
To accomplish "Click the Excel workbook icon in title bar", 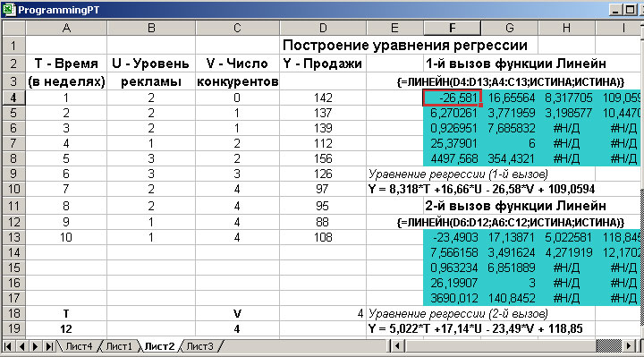I will pos(8,10).
